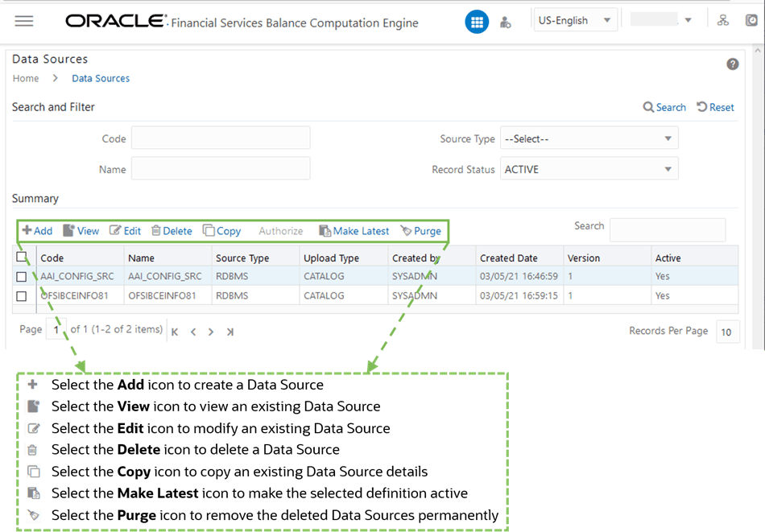Click Purge in the Summary toolbar
The image size is (765, 532).
tap(420, 231)
